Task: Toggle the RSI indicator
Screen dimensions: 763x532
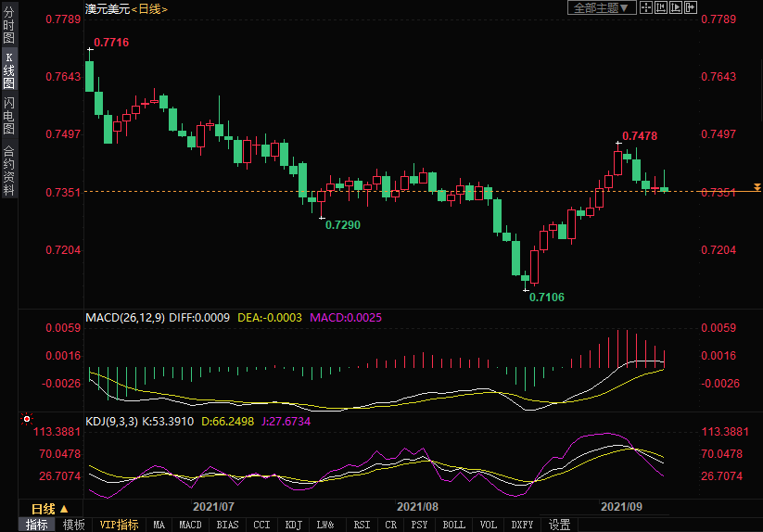Action: 362,525
